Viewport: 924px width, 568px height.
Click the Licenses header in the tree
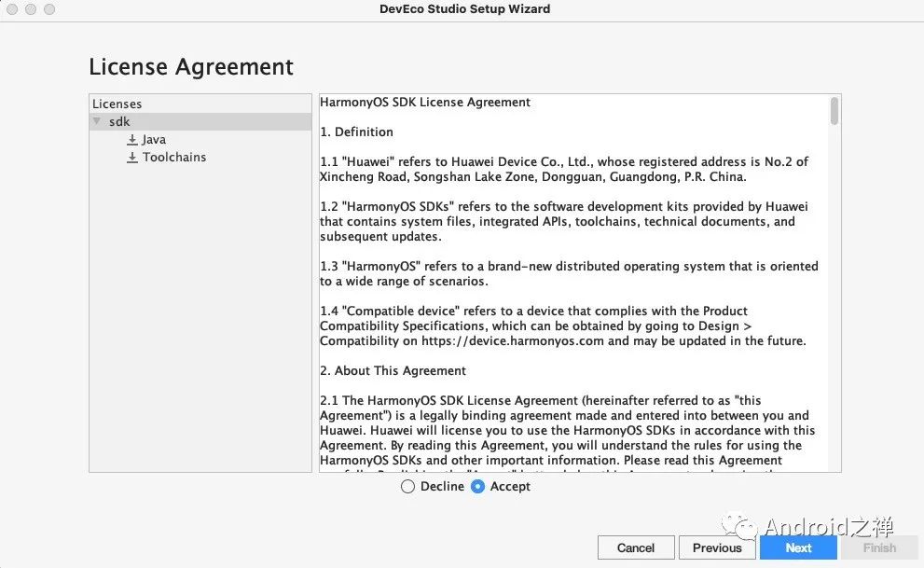(117, 104)
